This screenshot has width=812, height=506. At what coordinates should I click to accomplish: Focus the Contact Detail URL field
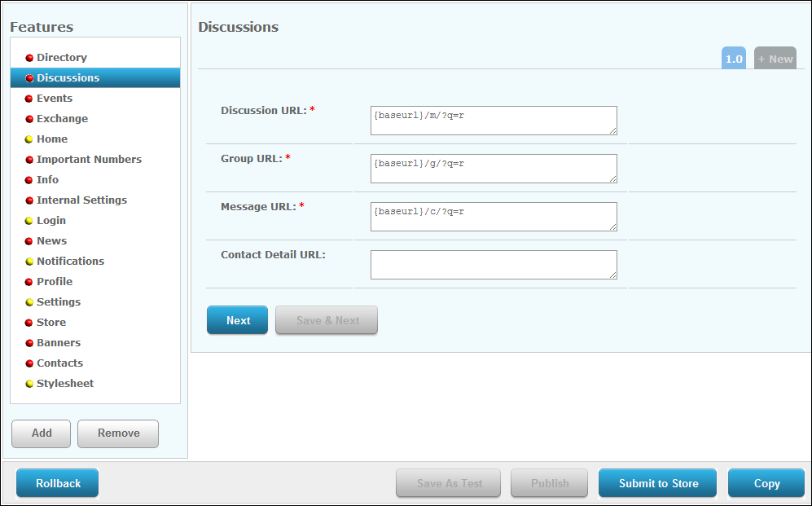pos(493,265)
